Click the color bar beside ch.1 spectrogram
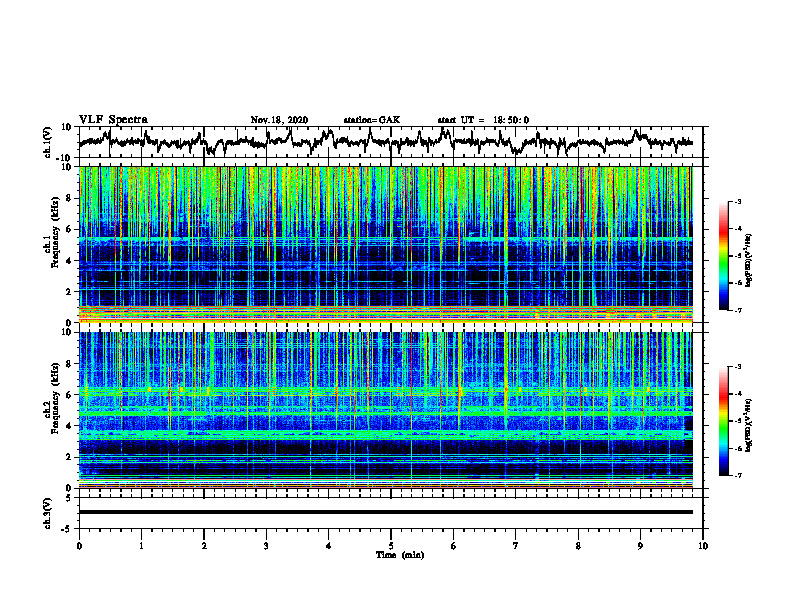Viewport: 792px width, 612px height. pyautogui.click(x=723, y=256)
